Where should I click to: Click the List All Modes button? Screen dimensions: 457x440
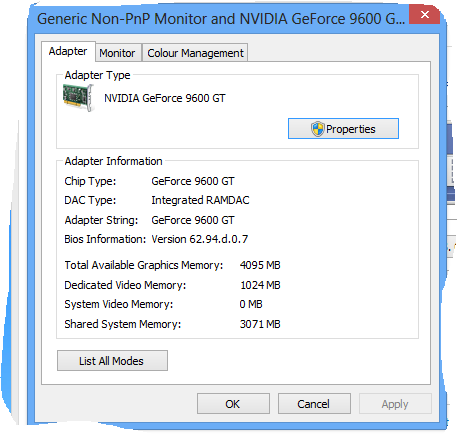click(x=112, y=361)
